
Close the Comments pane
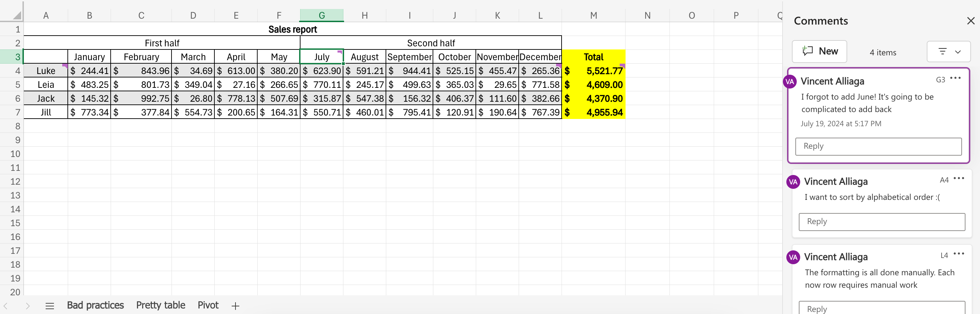[x=970, y=21]
